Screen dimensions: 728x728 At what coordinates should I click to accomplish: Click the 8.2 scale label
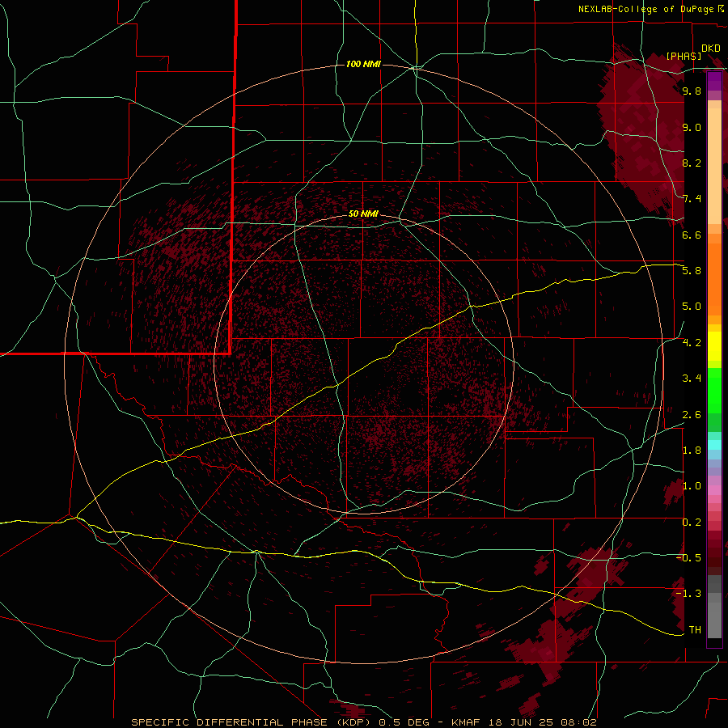[x=692, y=163]
